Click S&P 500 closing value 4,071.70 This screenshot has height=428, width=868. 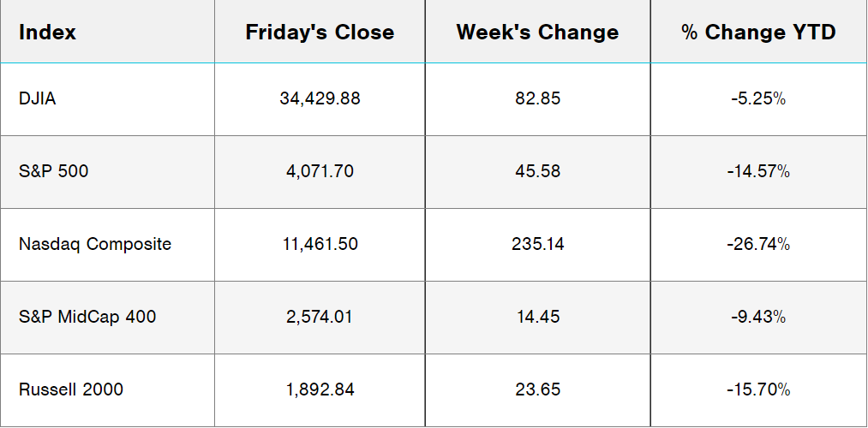(x=320, y=171)
